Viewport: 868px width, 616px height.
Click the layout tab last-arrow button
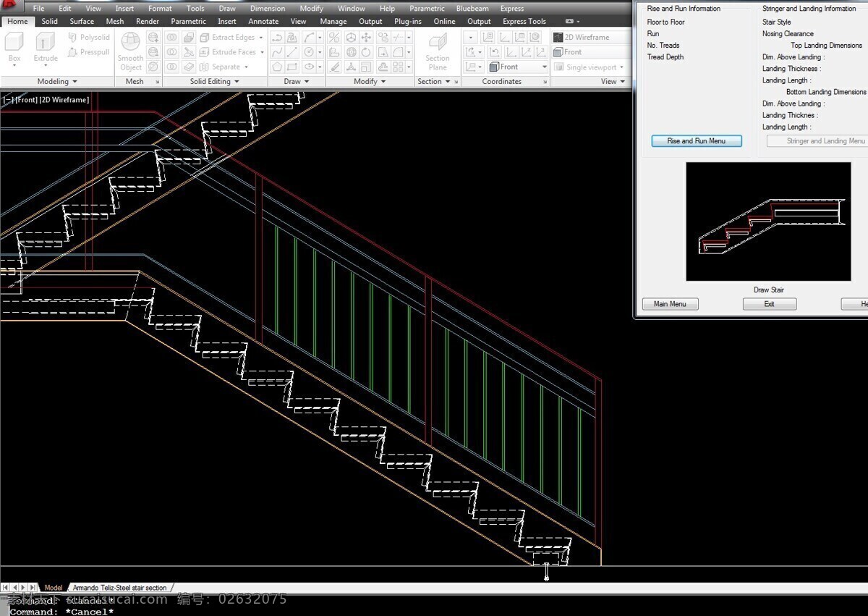(x=34, y=588)
